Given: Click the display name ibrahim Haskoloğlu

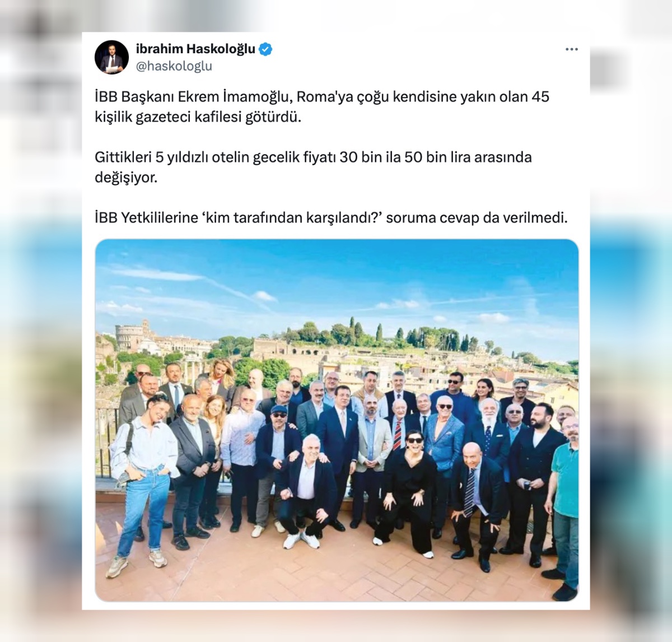Looking at the screenshot, I should 195,49.
